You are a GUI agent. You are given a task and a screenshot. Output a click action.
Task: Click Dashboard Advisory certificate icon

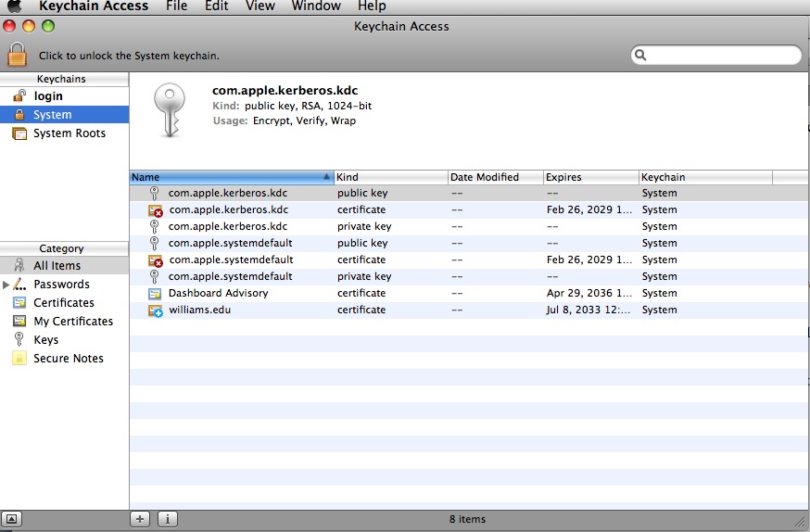pyautogui.click(x=155, y=294)
